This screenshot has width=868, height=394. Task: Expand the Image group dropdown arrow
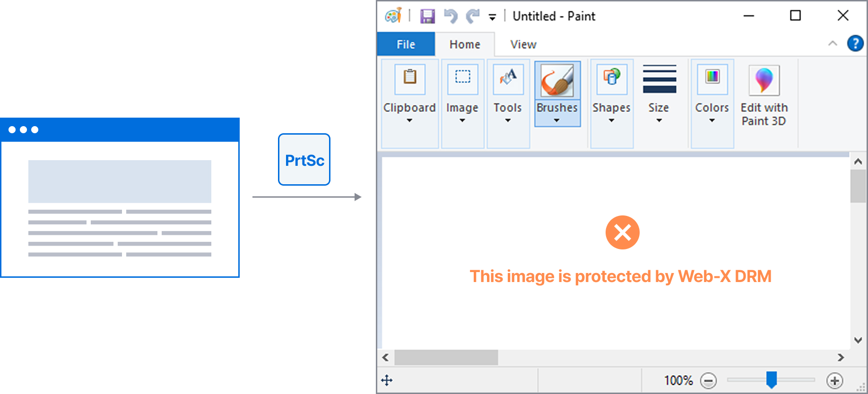[x=462, y=120]
